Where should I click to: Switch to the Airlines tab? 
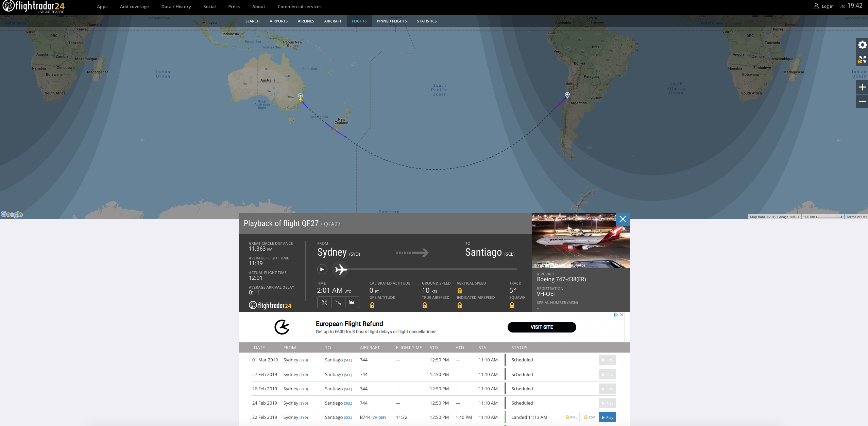coord(306,21)
